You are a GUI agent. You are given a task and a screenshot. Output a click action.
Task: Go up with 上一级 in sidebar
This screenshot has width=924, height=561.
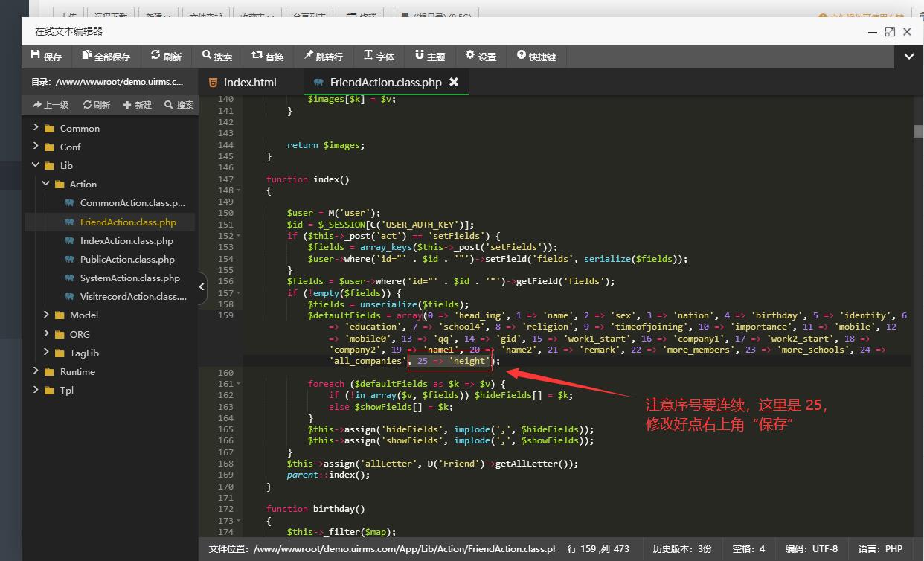coord(51,105)
